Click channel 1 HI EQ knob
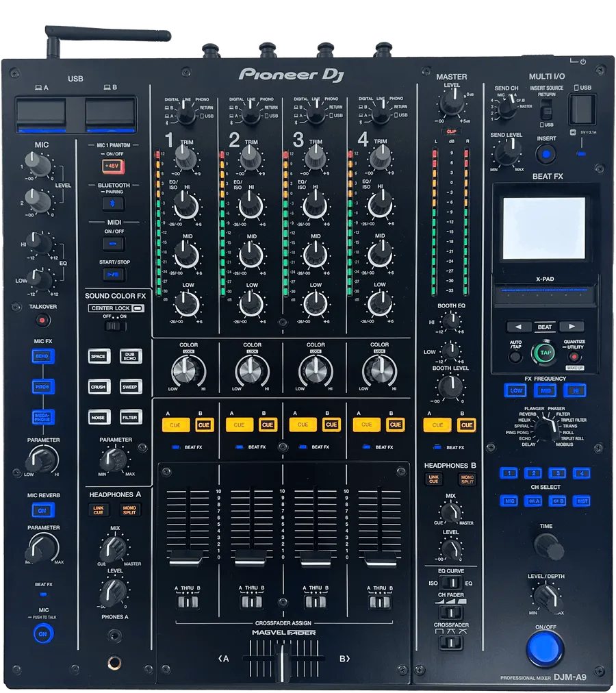Viewport: 616px width, 693px height. pos(186,205)
